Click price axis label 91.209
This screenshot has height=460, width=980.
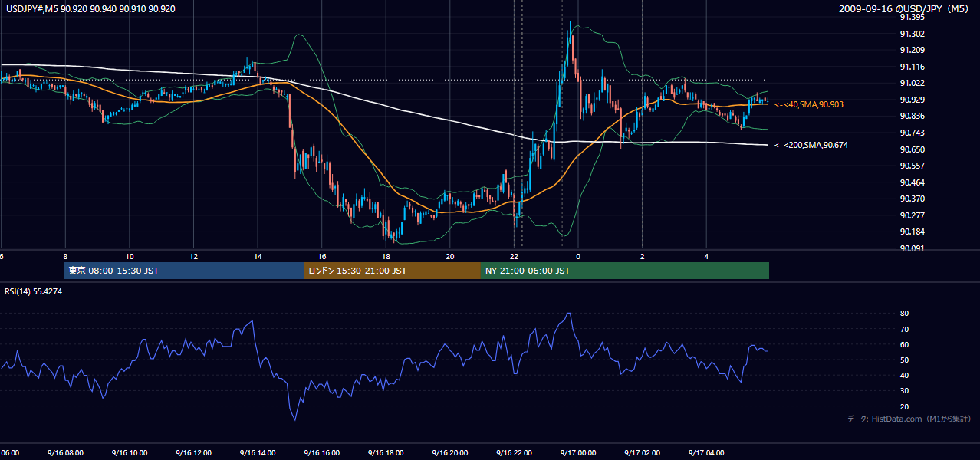(x=912, y=50)
